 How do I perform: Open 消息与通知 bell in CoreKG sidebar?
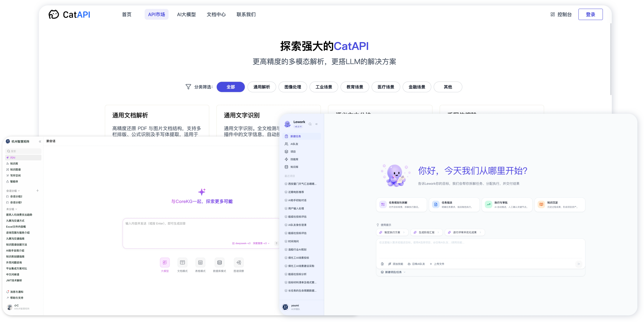[x=8, y=292]
